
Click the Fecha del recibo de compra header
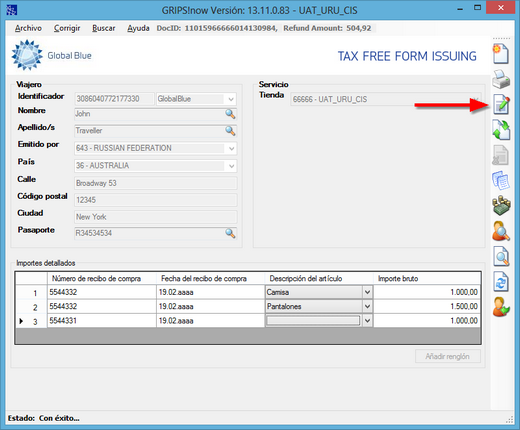211,278
